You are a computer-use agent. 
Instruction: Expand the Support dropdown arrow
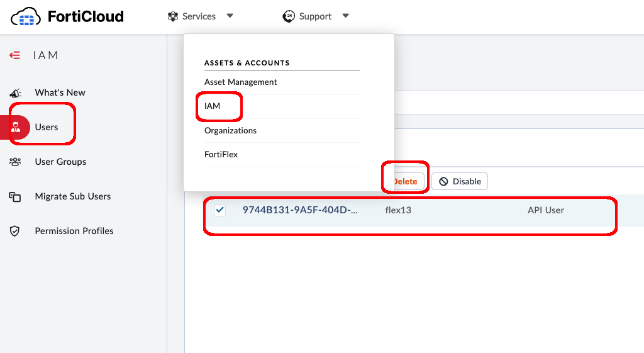coord(345,16)
